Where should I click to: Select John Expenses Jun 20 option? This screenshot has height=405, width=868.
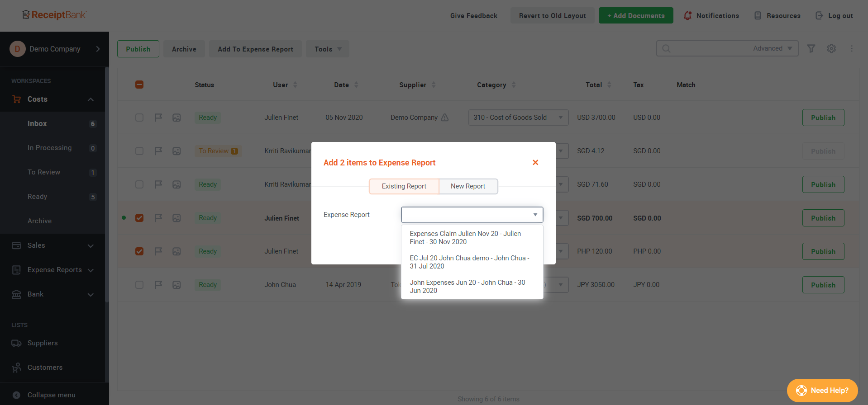click(x=472, y=287)
